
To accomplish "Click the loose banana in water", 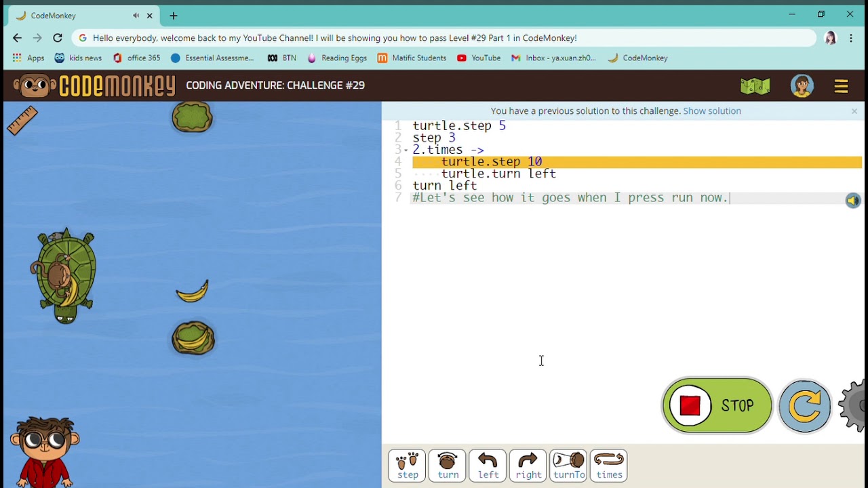I will point(193,291).
